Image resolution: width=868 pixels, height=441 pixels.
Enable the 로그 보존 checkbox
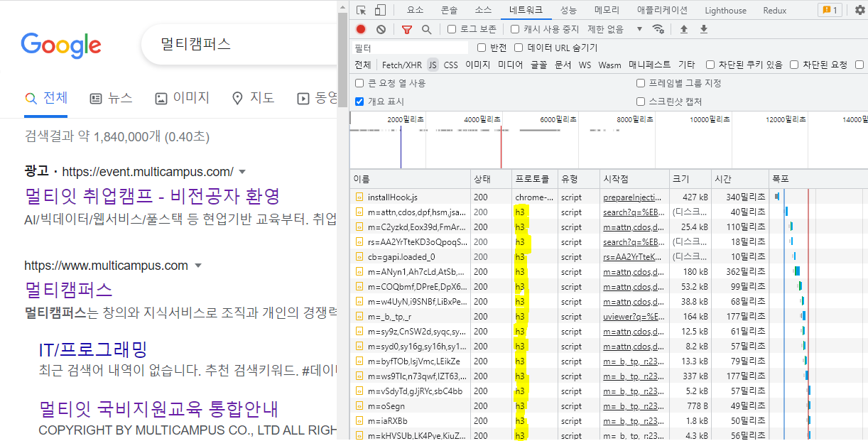point(452,29)
